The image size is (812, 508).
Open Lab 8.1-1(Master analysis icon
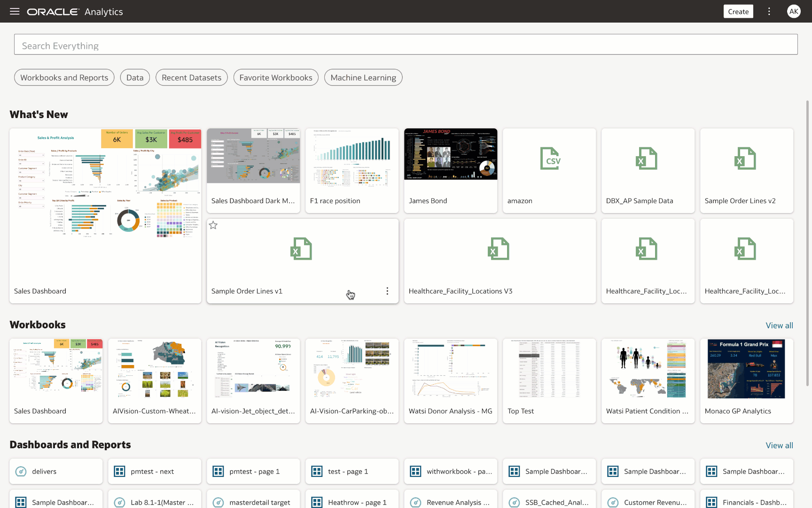(120, 502)
